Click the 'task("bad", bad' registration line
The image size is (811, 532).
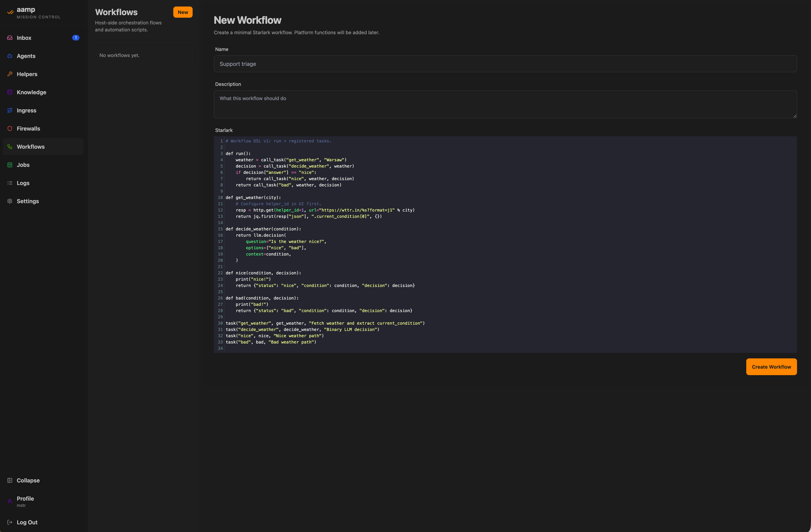pyautogui.click(x=271, y=342)
